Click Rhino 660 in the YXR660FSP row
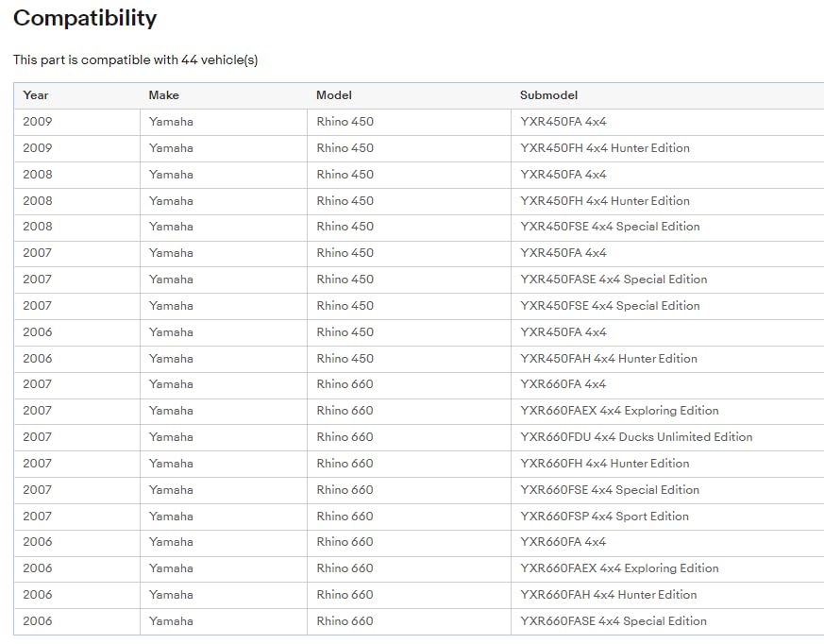824x644 pixels. pos(345,516)
